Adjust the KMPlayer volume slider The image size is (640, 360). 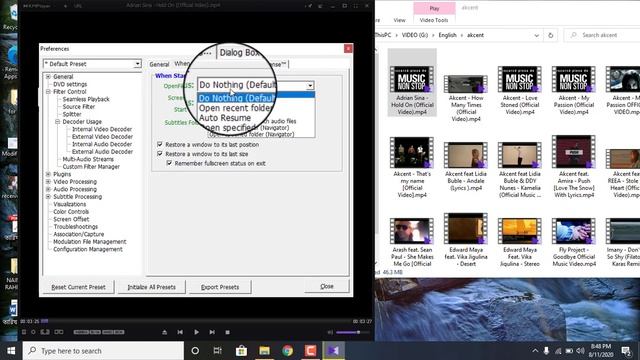coord(353,332)
